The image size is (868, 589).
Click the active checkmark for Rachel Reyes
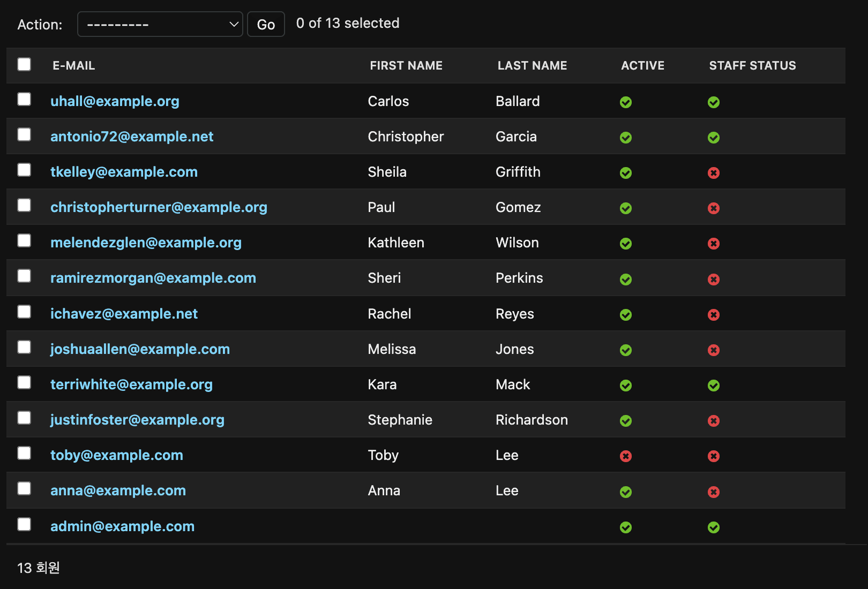pyautogui.click(x=626, y=315)
